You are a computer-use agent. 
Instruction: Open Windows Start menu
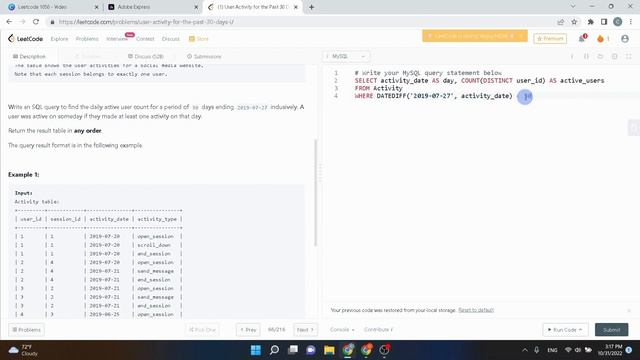(x=256, y=350)
